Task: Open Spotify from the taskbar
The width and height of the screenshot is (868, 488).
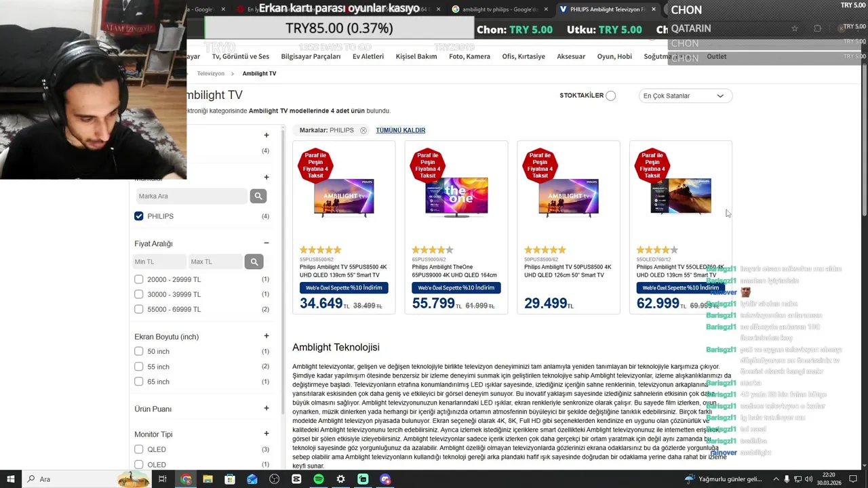Action: 319,479
